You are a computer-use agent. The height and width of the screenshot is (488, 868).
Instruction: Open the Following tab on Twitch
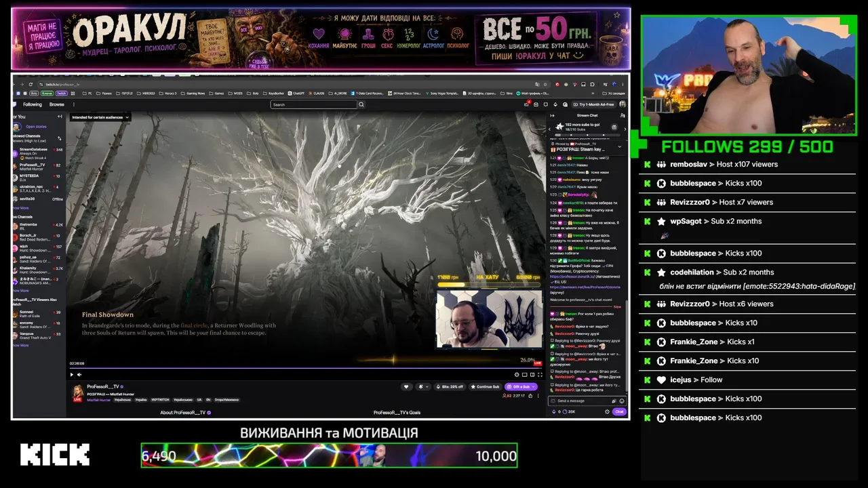(x=33, y=104)
